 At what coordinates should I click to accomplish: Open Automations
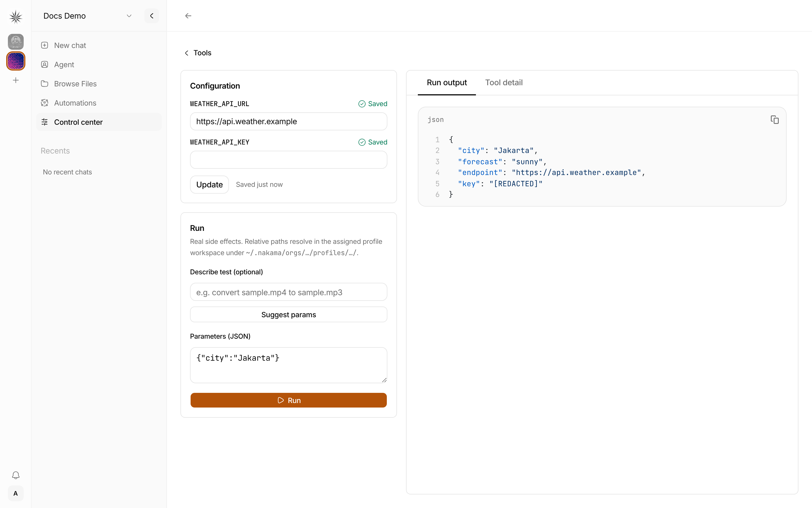point(99,103)
